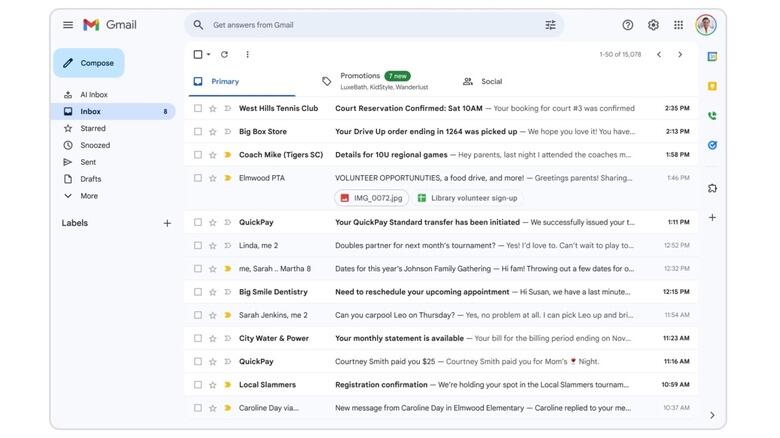This screenshot has height=438, width=780.
Task: Select the West Hills Tennis Club email checkbox
Action: pos(198,109)
